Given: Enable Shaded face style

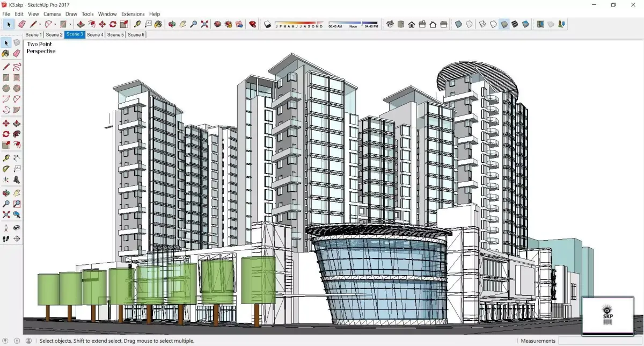Looking at the screenshot, I should (504, 24).
